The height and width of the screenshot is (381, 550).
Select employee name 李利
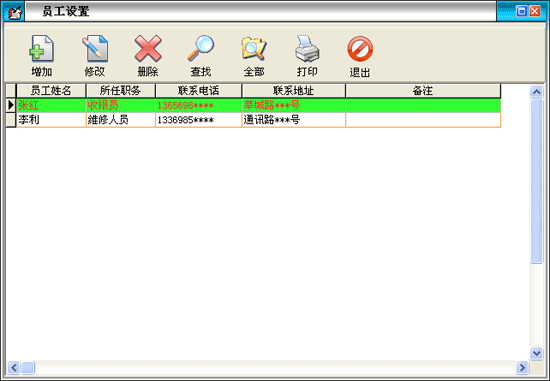click(x=51, y=120)
